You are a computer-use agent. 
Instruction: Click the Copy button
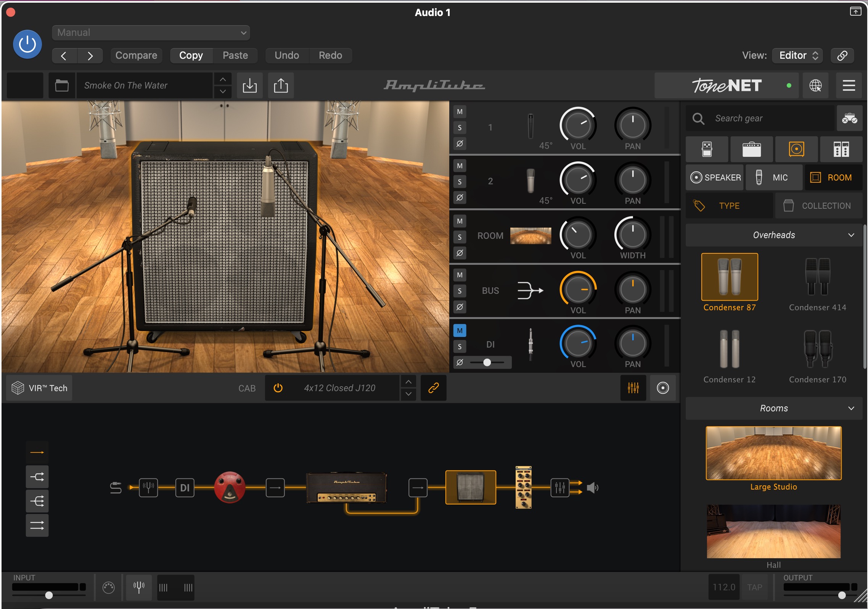click(191, 56)
